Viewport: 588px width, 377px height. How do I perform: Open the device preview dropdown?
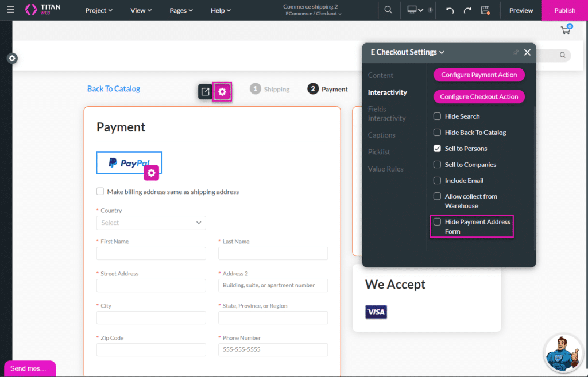click(415, 10)
